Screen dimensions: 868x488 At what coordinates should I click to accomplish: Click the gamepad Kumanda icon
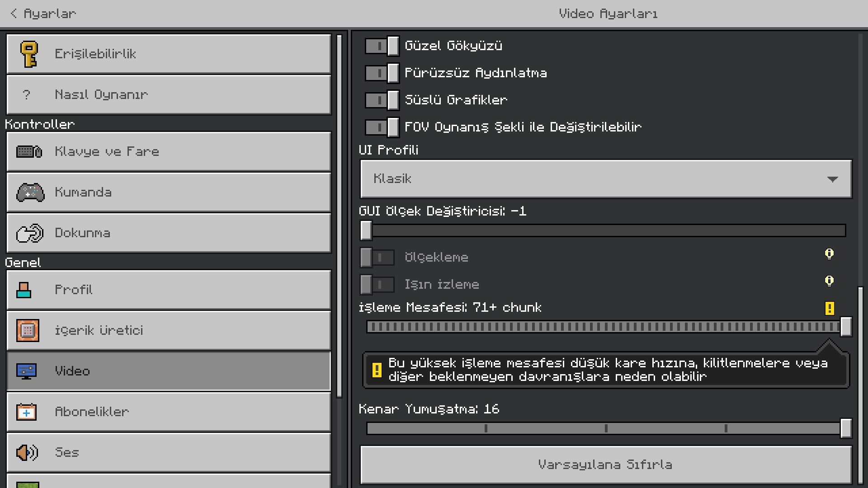pos(30,192)
